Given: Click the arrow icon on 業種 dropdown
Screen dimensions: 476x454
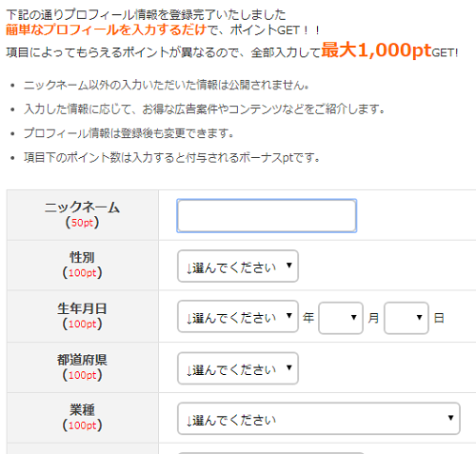Looking at the screenshot, I should tap(450, 418).
